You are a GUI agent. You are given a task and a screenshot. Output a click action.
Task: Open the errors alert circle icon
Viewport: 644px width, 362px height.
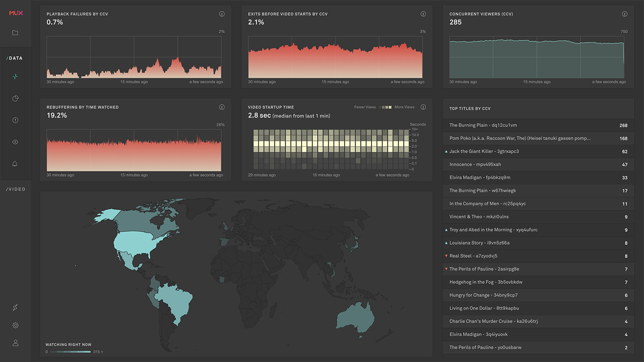15,120
